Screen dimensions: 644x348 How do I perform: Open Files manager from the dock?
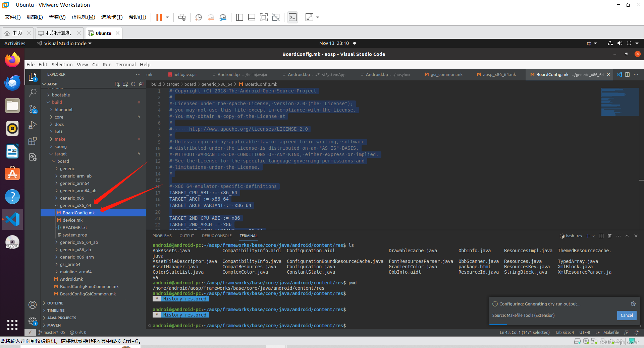[x=12, y=106]
